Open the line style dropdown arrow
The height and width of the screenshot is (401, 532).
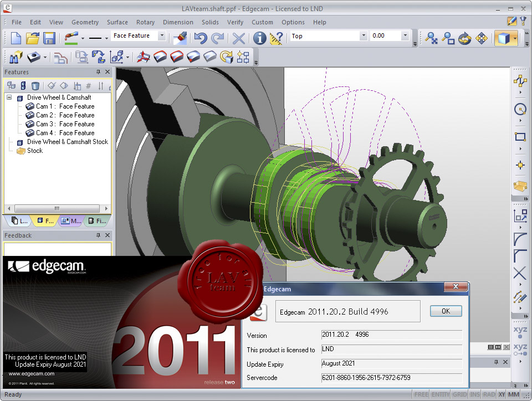[106, 38]
